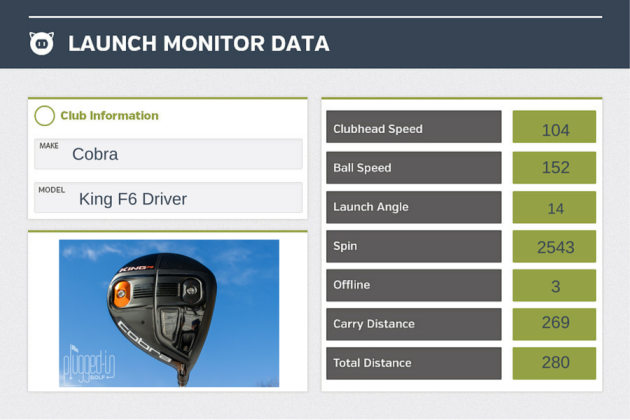
Task: Click the Clubhead Speed value 104
Action: pyautogui.click(x=554, y=127)
